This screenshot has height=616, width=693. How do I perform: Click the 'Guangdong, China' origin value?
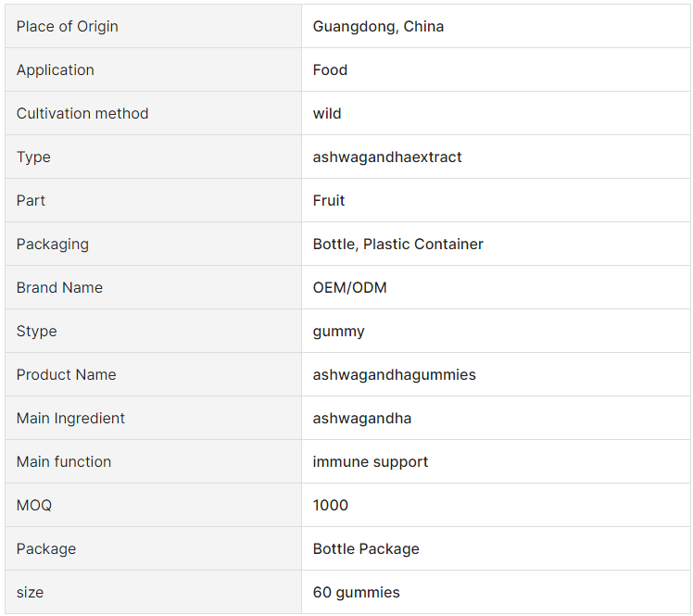(378, 27)
